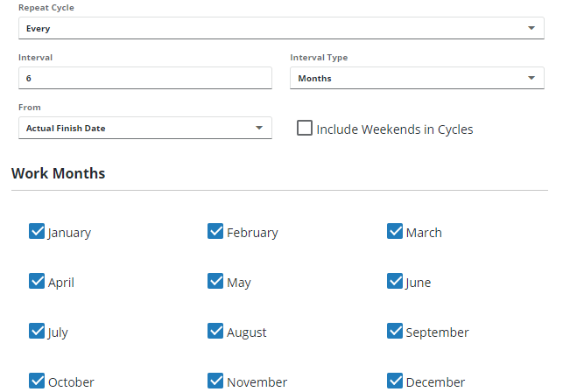
Task: Toggle the May checkbox
Action: coord(215,281)
